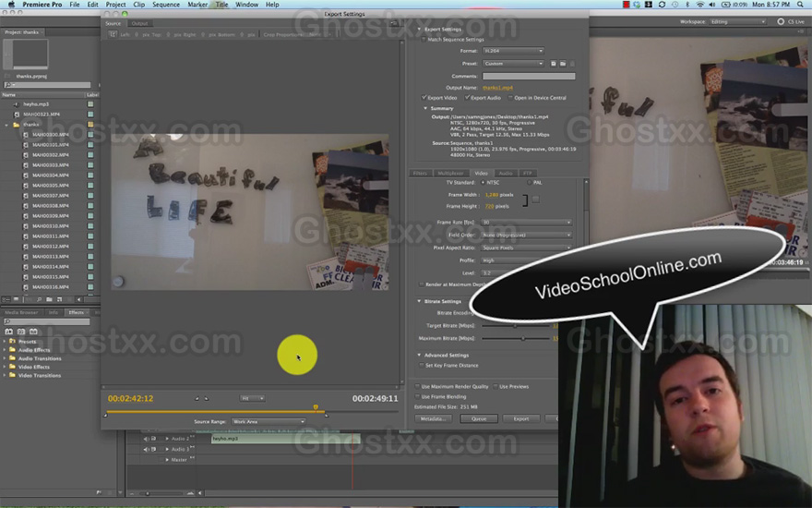Open the Pixel Aspect Ratio dropdown
Image resolution: width=812 pixels, height=508 pixels.
526,248
